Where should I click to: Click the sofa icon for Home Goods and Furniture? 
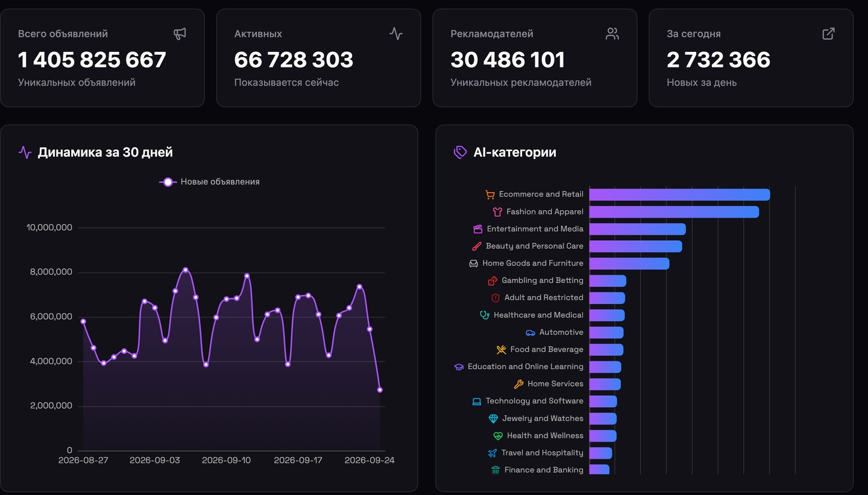(x=473, y=263)
